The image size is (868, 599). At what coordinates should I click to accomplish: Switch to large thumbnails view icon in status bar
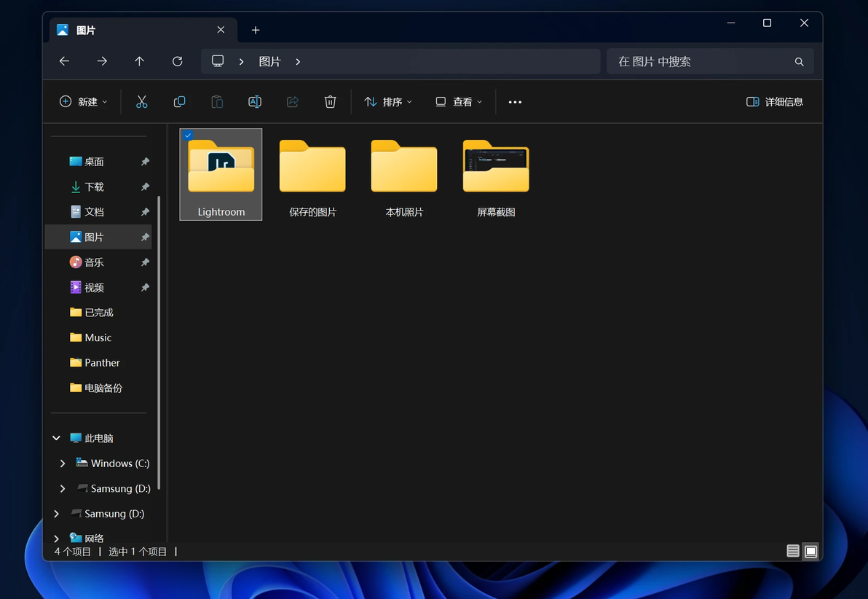click(811, 551)
